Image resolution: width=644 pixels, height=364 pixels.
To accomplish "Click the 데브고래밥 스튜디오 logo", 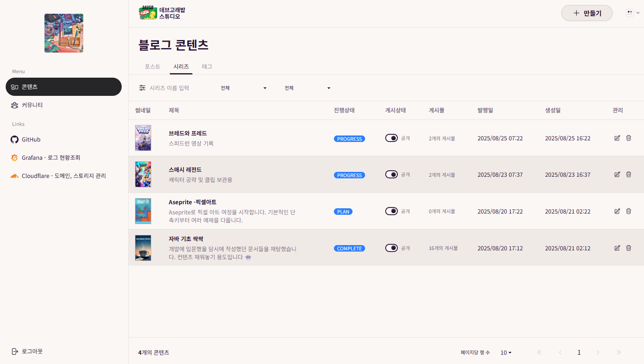I will point(162,13).
